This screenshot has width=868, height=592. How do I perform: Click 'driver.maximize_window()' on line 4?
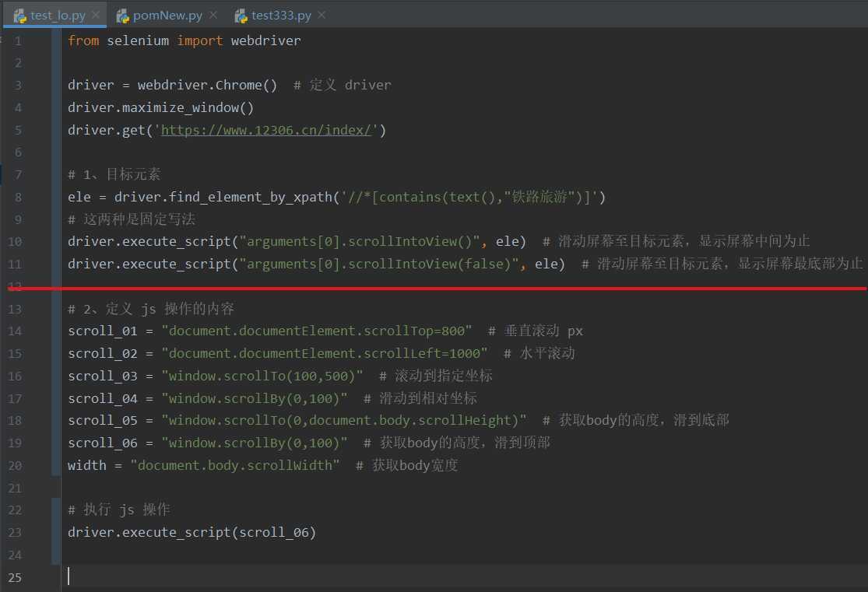160,108
